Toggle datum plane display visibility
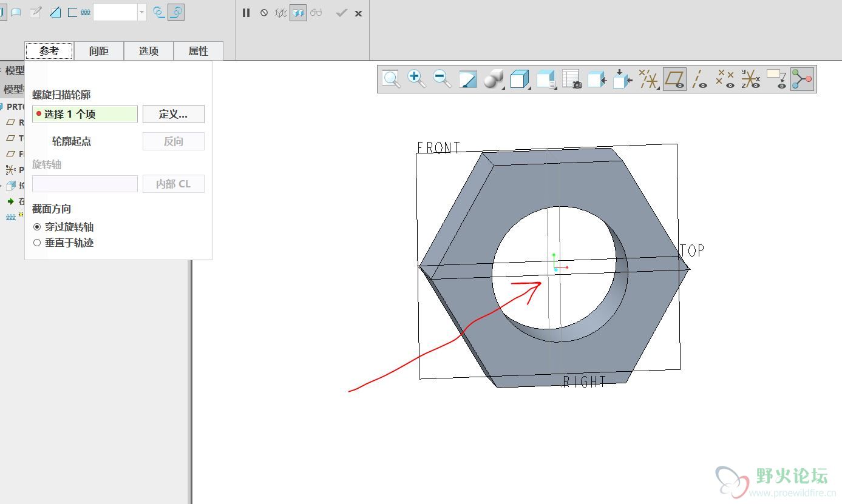842x504 pixels. pyautogui.click(x=674, y=79)
